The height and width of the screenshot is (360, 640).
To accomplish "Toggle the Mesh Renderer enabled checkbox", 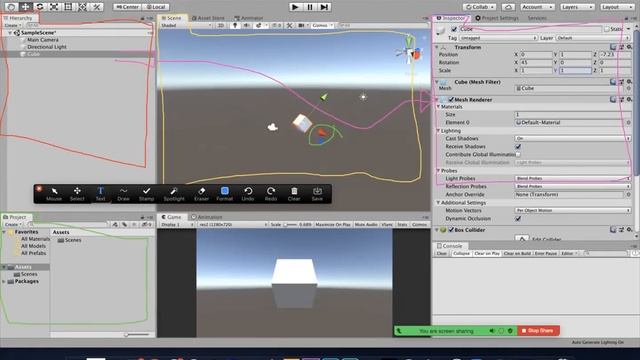I will coord(451,100).
